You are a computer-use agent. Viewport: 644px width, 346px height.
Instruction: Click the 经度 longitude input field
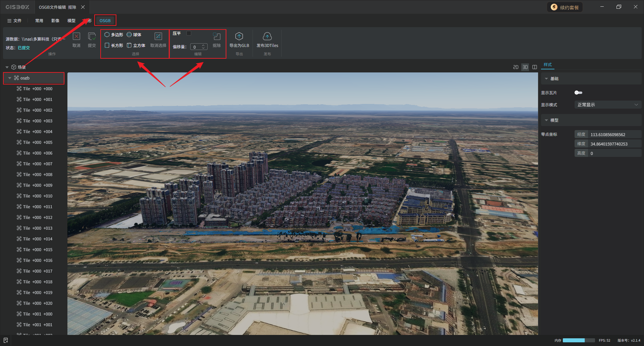(614, 135)
